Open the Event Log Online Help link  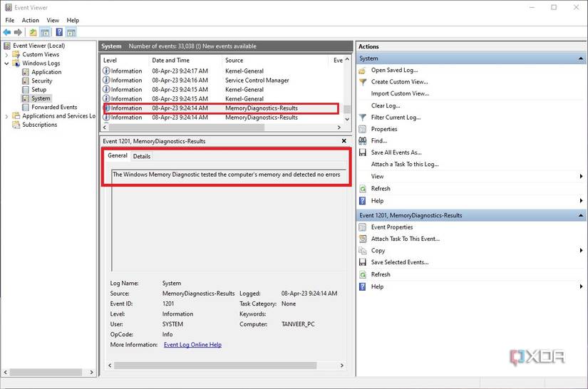pos(192,345)
